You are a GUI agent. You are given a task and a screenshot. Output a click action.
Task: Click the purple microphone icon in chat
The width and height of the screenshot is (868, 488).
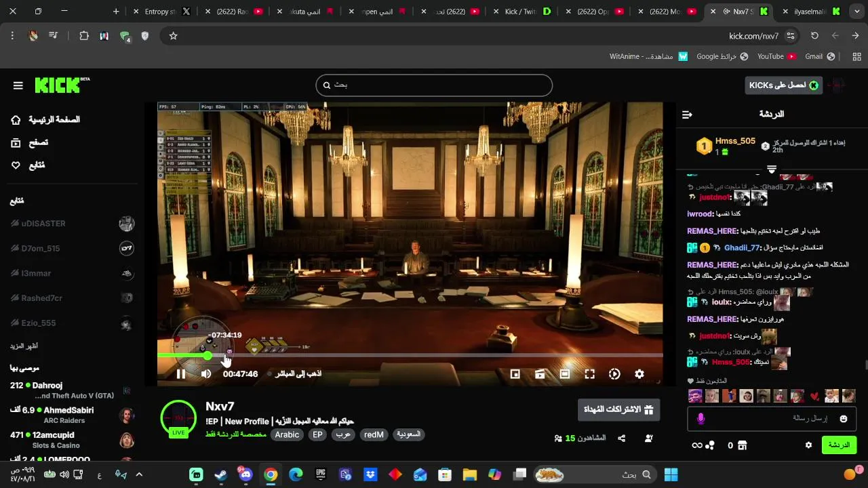701,419
